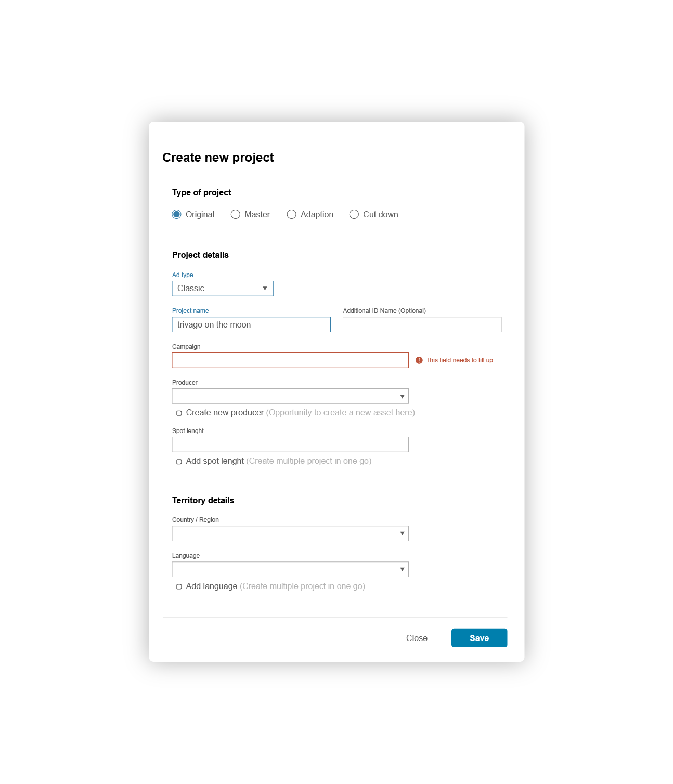
Task: Select the Adaption radio button
Action: point(292,214)
